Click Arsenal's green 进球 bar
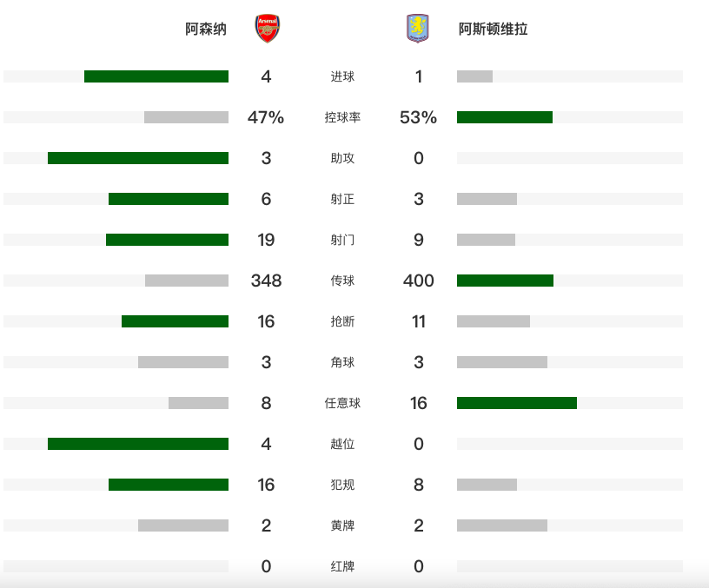The width and height of the screenshot is (709, 588). pyautogui.click(x=156, y=76)
